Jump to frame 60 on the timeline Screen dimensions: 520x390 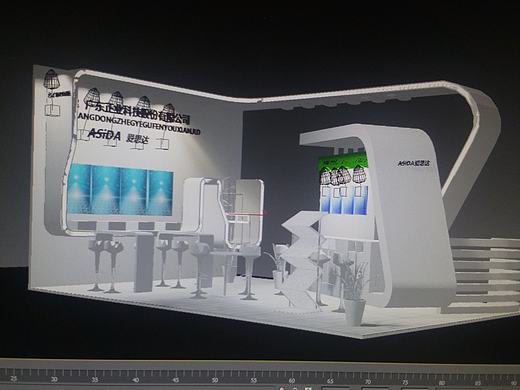[292, 381]
